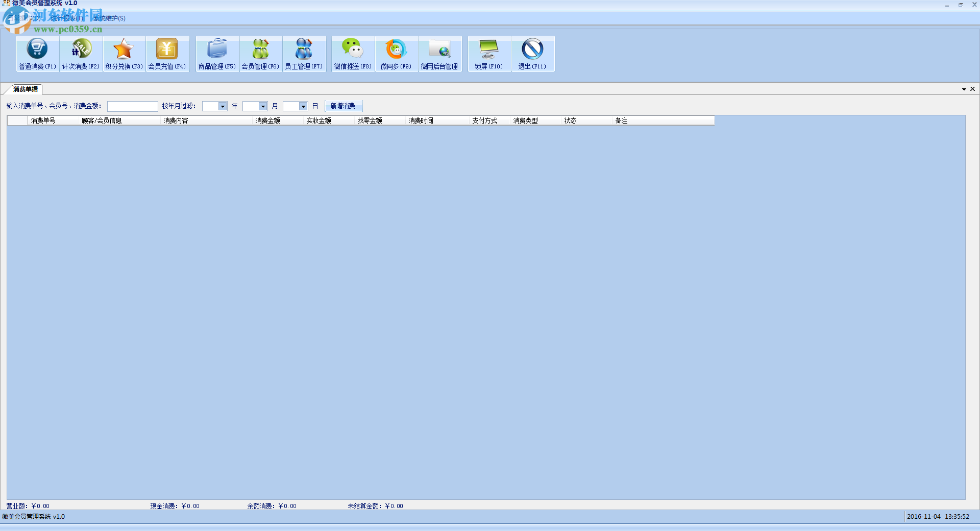This screenshot has width=980, height=531.
Task: Open 微网后台管理 toolbar icon
Action: point(439,54)
